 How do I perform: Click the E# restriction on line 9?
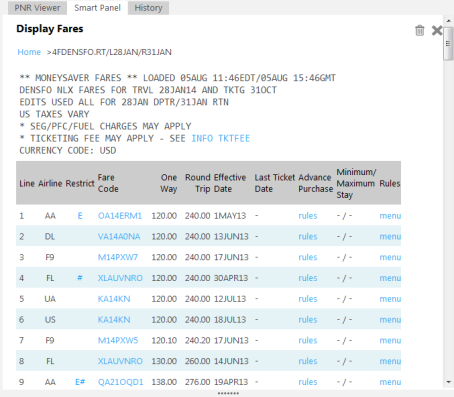(x=80, y=382)
